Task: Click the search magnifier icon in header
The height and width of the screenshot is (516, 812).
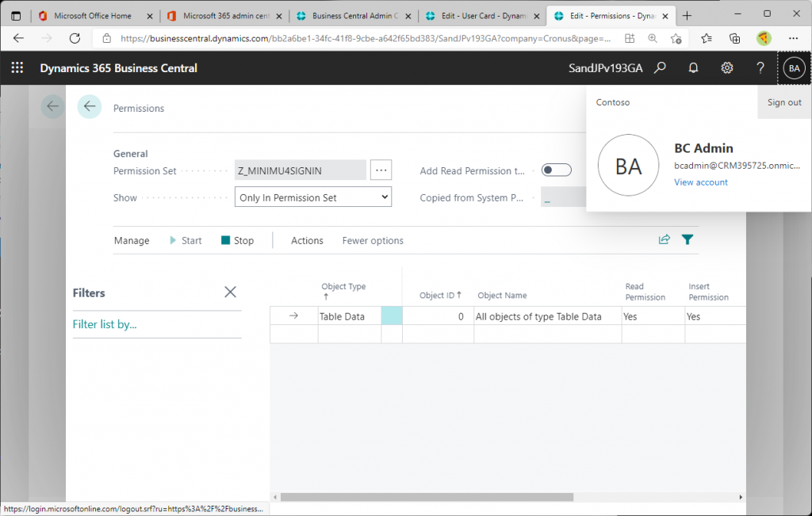Action: tap(660, 68)
